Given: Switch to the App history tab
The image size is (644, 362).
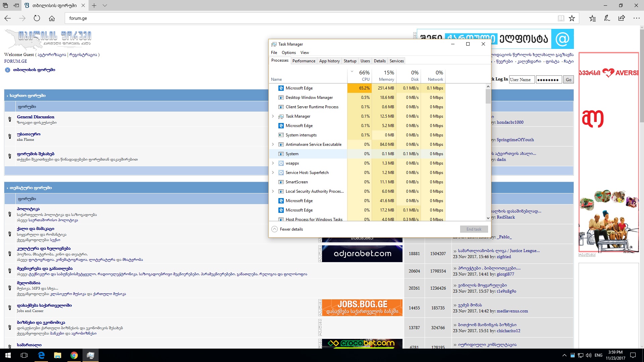Looking at the screenshot, I should coord(329,61).
